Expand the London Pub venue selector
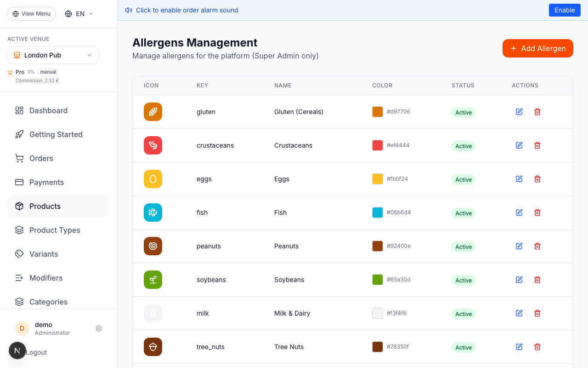Viewport: 588px width, 368px height. pyautogui.click(x=53, y=55)
